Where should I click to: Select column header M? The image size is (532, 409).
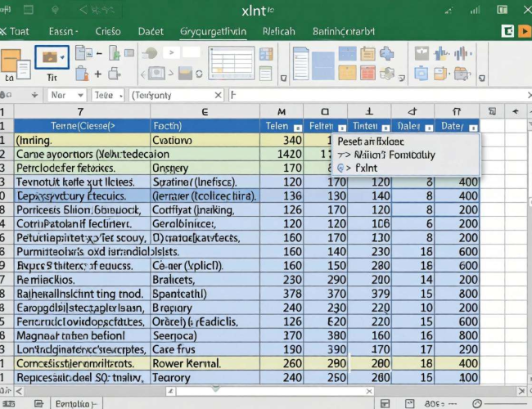282,111
